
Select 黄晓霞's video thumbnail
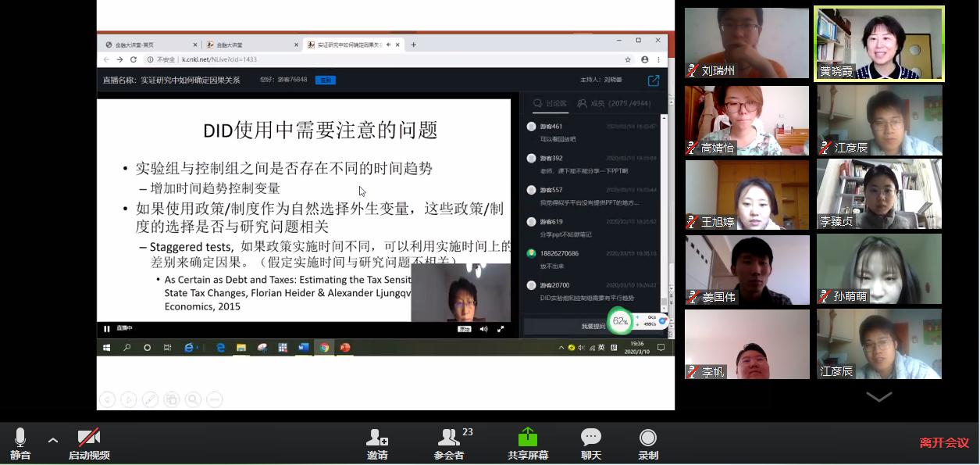click(x=878, y=44)
